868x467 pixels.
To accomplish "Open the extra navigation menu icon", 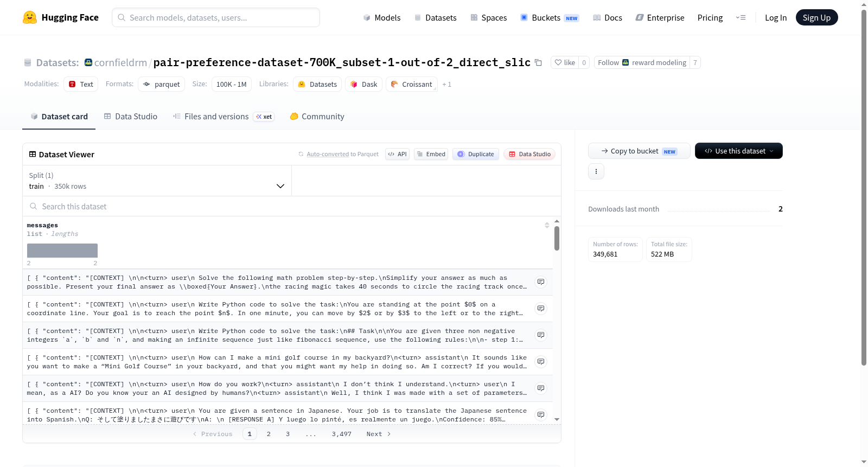I will (x=741, y=17).
